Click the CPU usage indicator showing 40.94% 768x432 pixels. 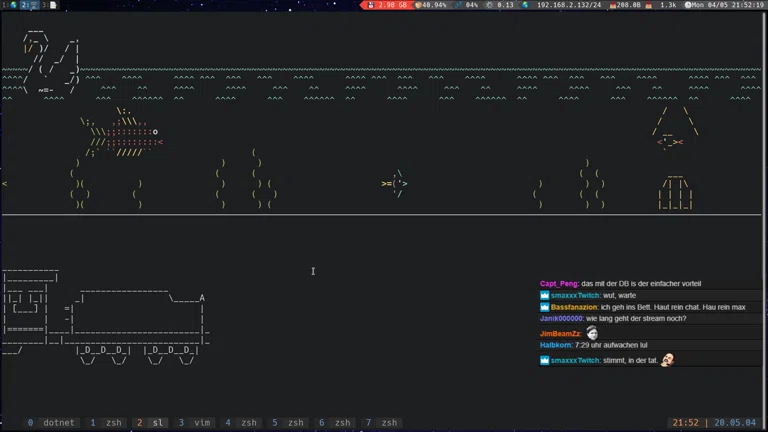pyautogui.click(x=430, y=5)
